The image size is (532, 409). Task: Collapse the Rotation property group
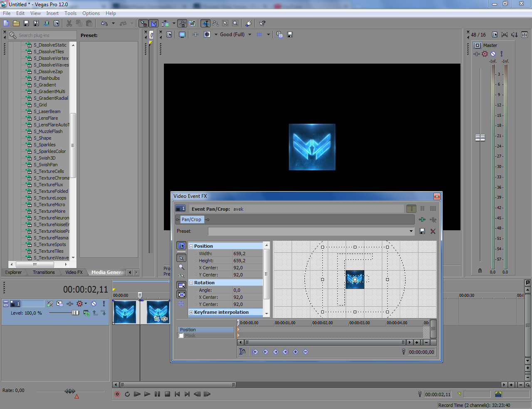pos(191,283)
